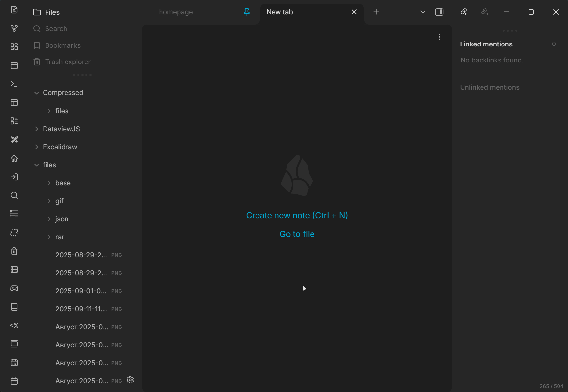The height and width of the screenshot is (392, 568).
Task: Collapse the Compressed folder
Action: point(36,93)
